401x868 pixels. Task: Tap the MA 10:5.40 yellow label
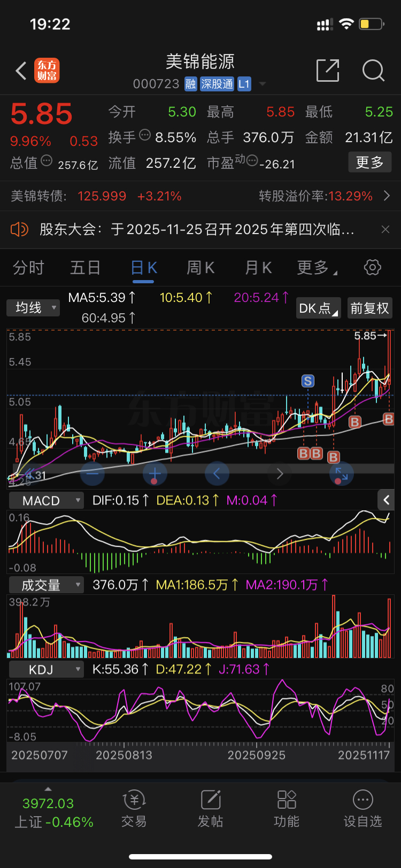[x=186, y=297]
